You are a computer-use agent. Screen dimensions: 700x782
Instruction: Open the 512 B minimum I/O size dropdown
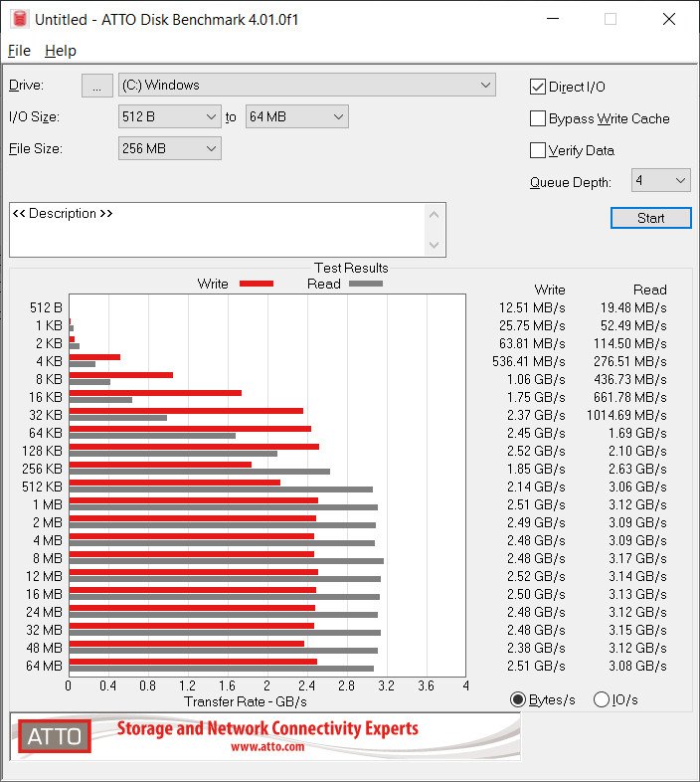coord(169,116)
